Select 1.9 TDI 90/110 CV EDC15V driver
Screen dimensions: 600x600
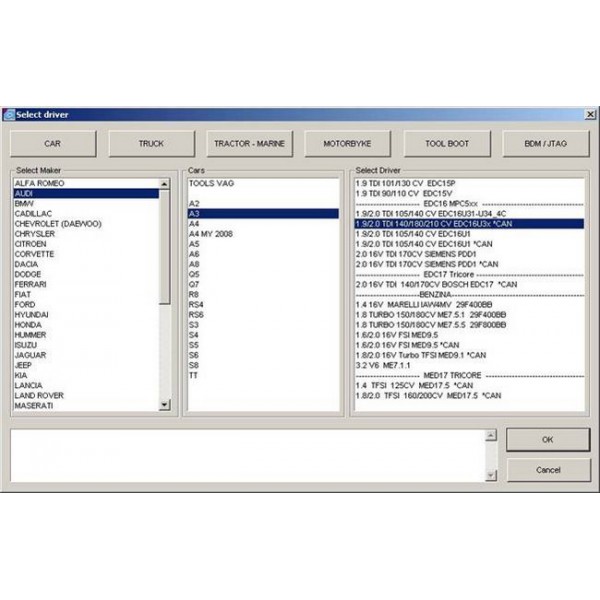click(x=470, y=194)
